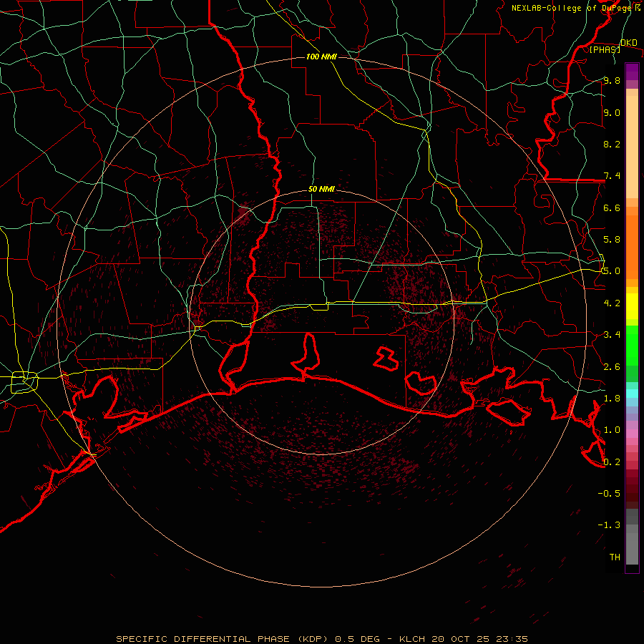Click the 1.0 value on the color scale
The image size is (644, 644).
(612, 429)
